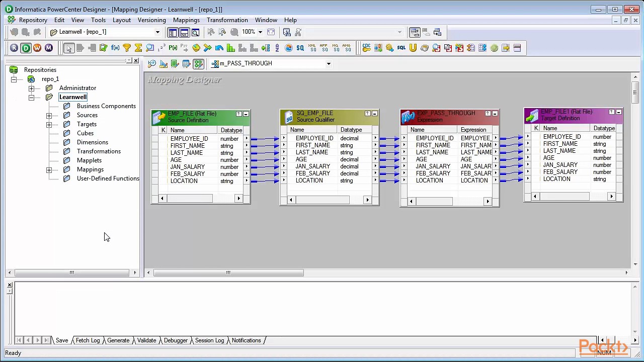Expand the Administrator folder node
Viewport: 644px width, 362px height.
coord(31,88)
